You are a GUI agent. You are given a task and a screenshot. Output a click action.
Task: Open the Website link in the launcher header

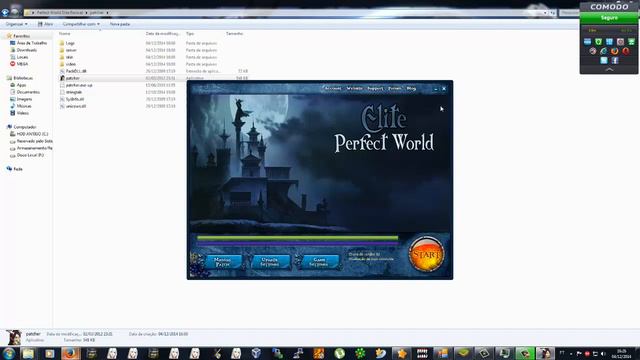coord(354,88)
